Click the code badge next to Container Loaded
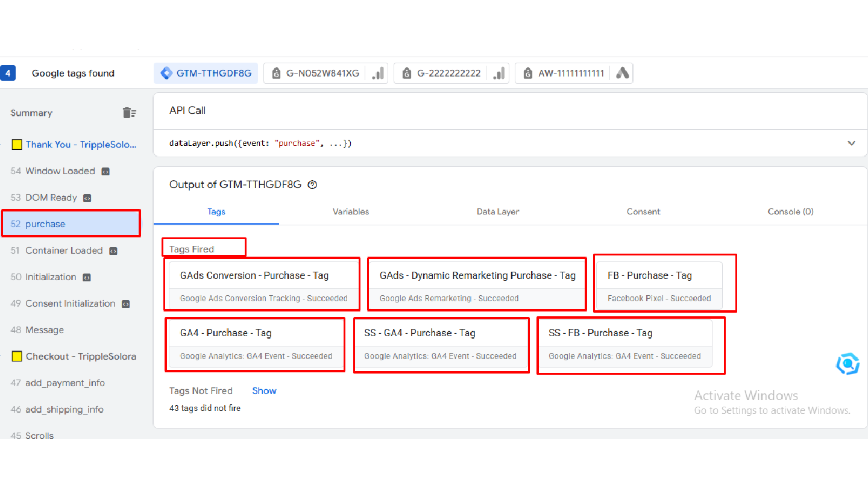Viewport: 868px width, 488px height. point(113,251)
